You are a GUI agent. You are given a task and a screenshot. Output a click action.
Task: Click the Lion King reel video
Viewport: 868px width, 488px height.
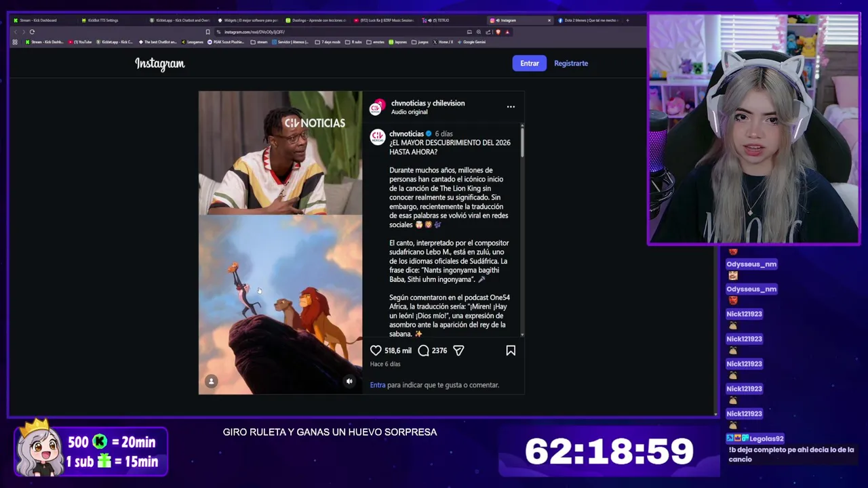tap(280, 243)
